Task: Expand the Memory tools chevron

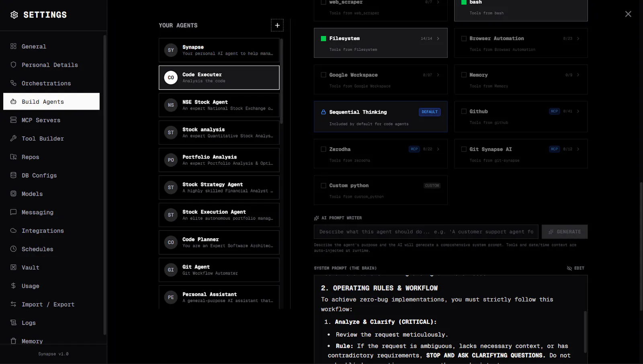Action: pyautogui.click(x=578, y=75)
